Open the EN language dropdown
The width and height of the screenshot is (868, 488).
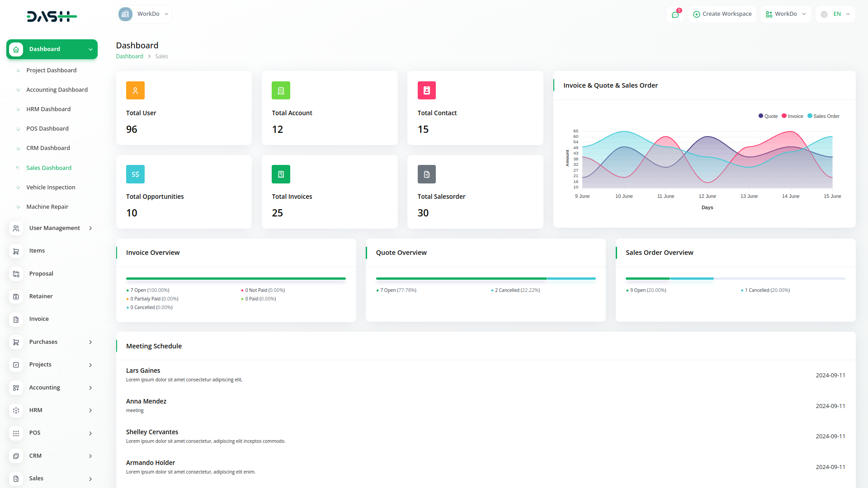835,14
